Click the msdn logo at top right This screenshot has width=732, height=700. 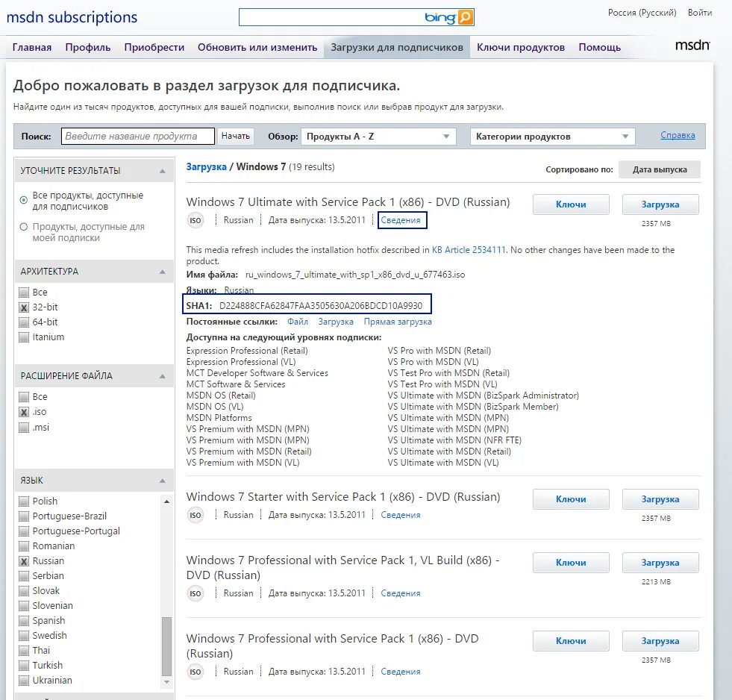pyautogui.click(x=692, y=46)
